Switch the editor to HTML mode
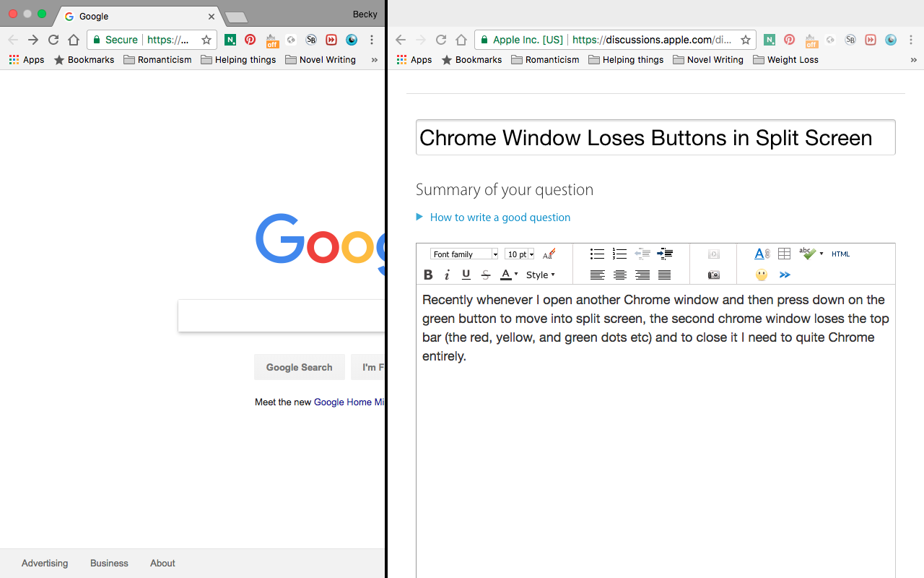Viewport: 924px width, 578px height. pos(841,254)
